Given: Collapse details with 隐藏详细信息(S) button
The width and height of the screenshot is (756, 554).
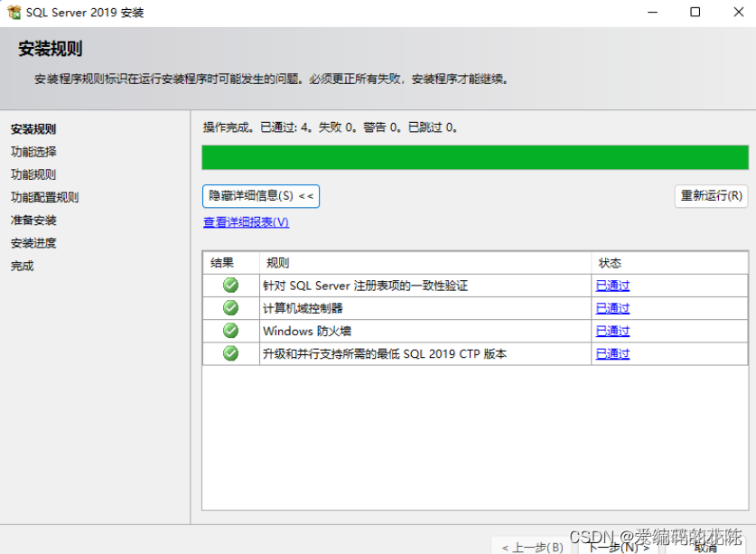Looking at the screenshot, I should point(261,196).
